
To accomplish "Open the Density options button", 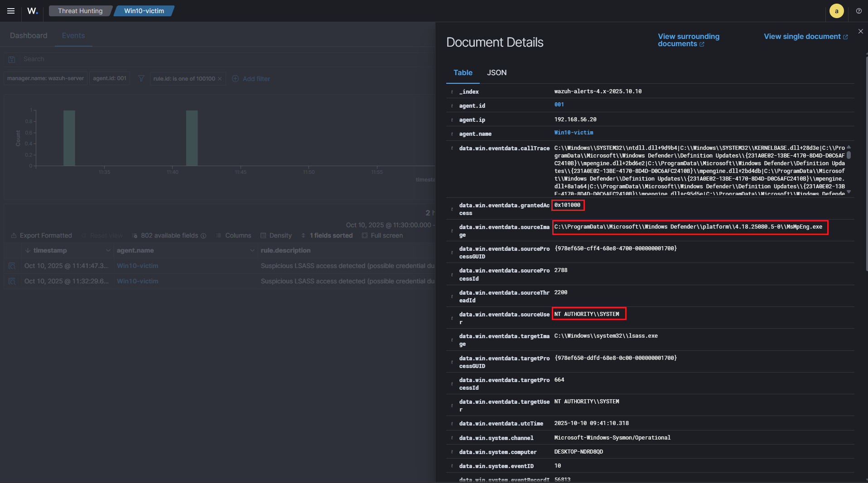I will 276,236.
